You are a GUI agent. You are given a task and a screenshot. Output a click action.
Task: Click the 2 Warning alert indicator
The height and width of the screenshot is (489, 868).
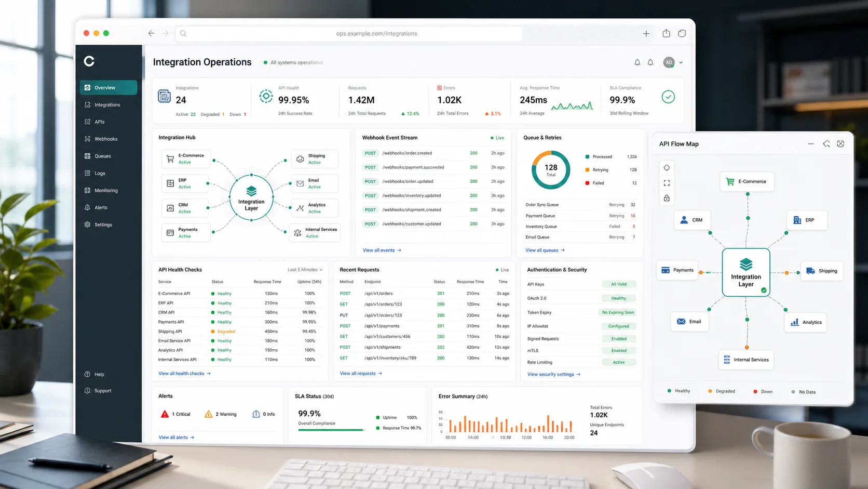221,414
